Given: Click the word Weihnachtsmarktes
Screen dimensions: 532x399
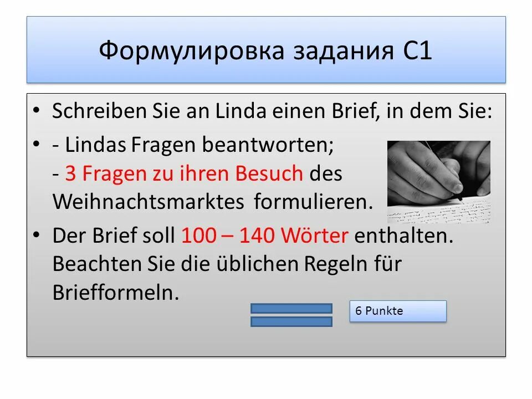Looking at the screenshot, I should 149,202.
